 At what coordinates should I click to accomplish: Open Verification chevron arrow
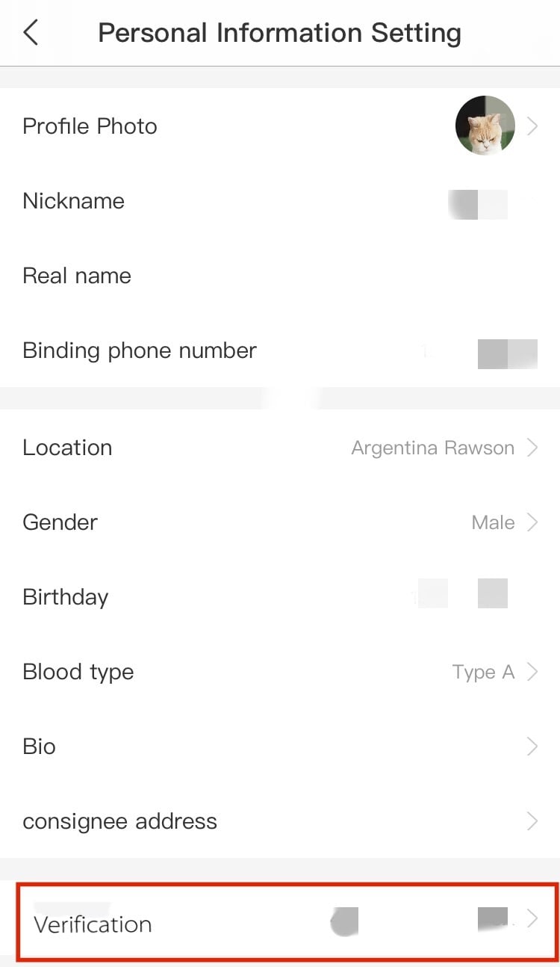[x=532, y=918]
